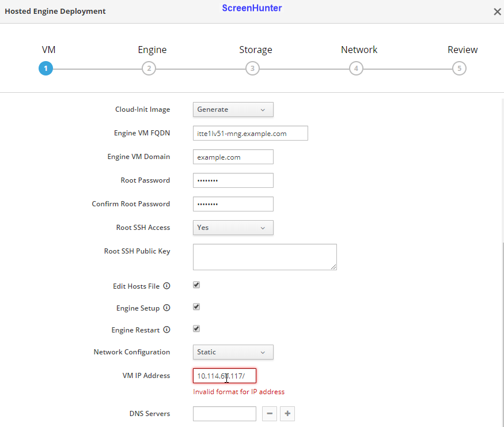
Task: Go to wizard step 3 Storage circle
Action: click(x=252, y=69)
